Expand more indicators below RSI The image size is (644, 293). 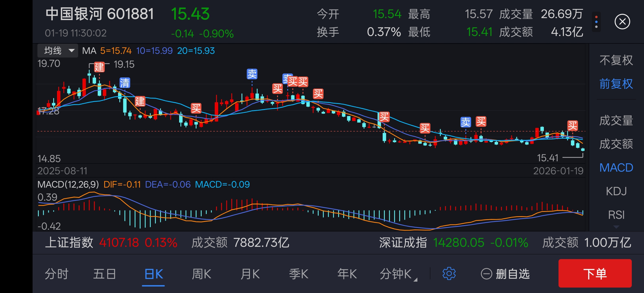click(x=616, y=227)
